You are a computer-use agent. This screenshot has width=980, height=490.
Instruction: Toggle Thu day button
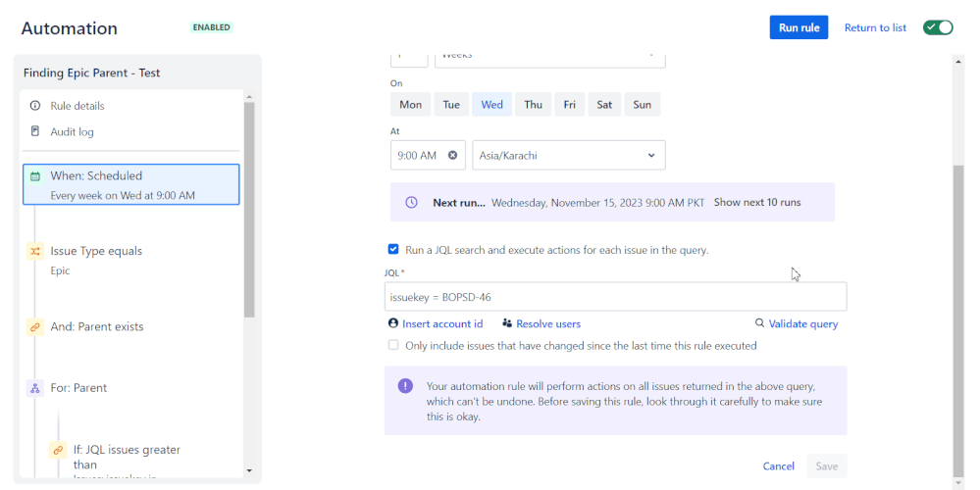[533, 104]
